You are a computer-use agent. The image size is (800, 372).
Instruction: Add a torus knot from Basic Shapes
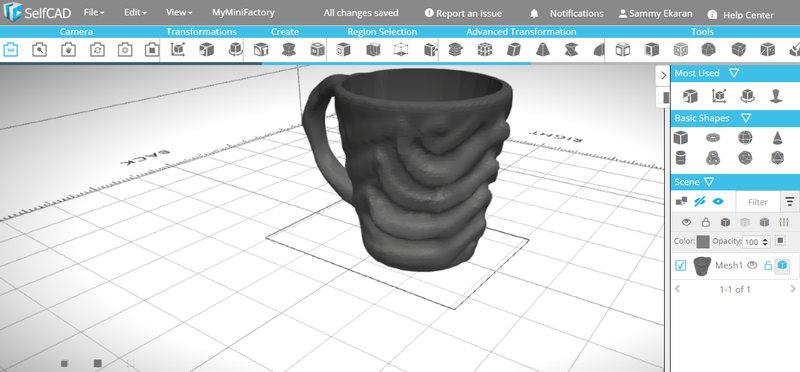click(713, 158)
